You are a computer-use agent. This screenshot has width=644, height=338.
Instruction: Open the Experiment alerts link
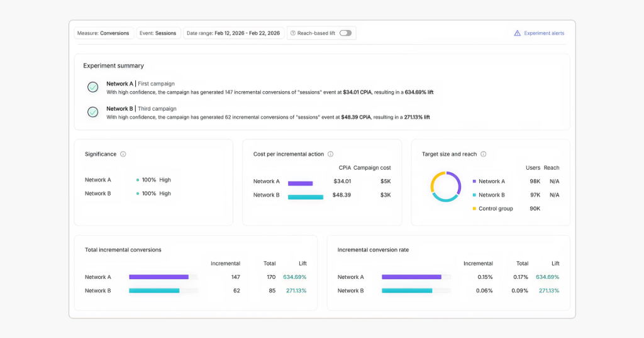[x=544, y=33]
